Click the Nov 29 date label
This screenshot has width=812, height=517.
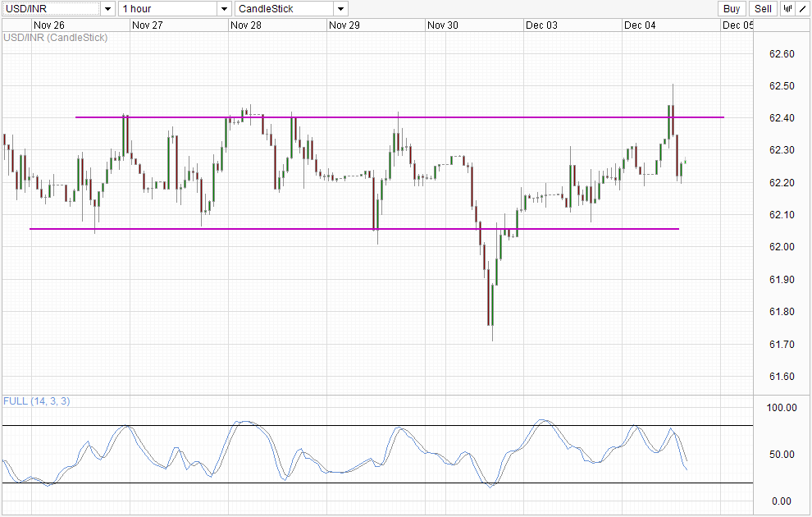(x=344, y=25)
